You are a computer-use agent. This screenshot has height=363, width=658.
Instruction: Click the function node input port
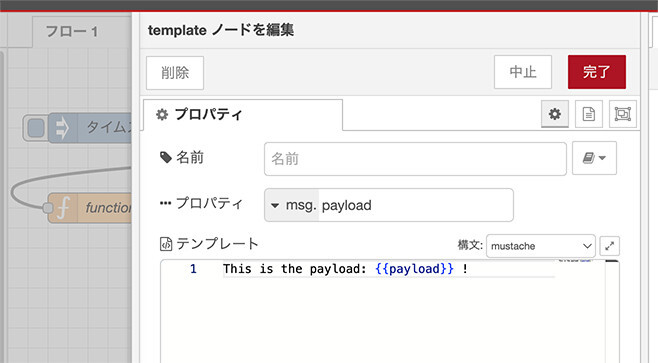click(x=47, y=207)
